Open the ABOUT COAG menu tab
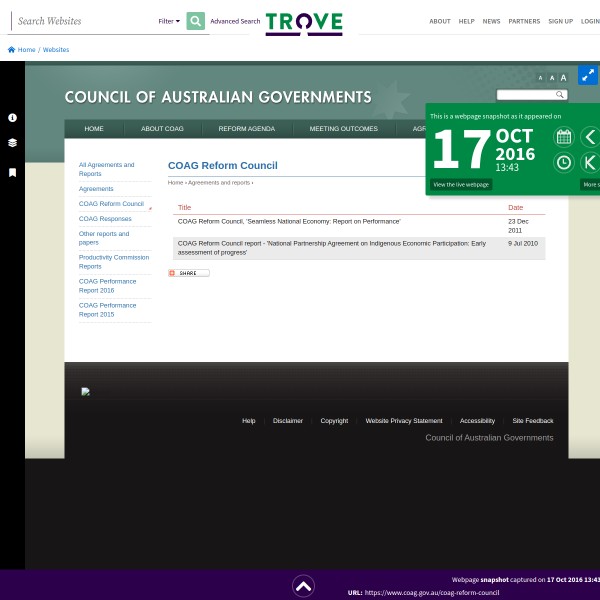Image resolution: width=600 pixels, height=600 pixels. click(161, 129)
